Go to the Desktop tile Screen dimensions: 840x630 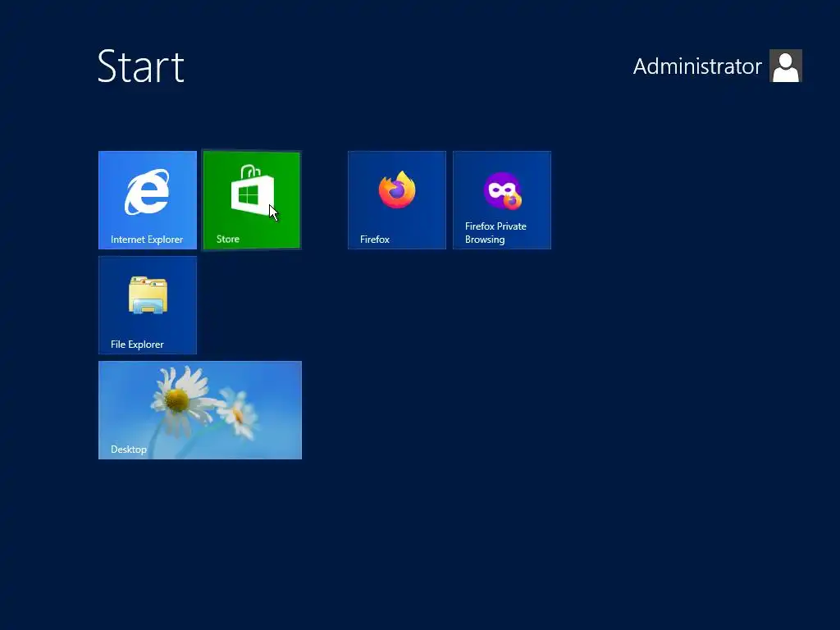(x=200, y=410)
